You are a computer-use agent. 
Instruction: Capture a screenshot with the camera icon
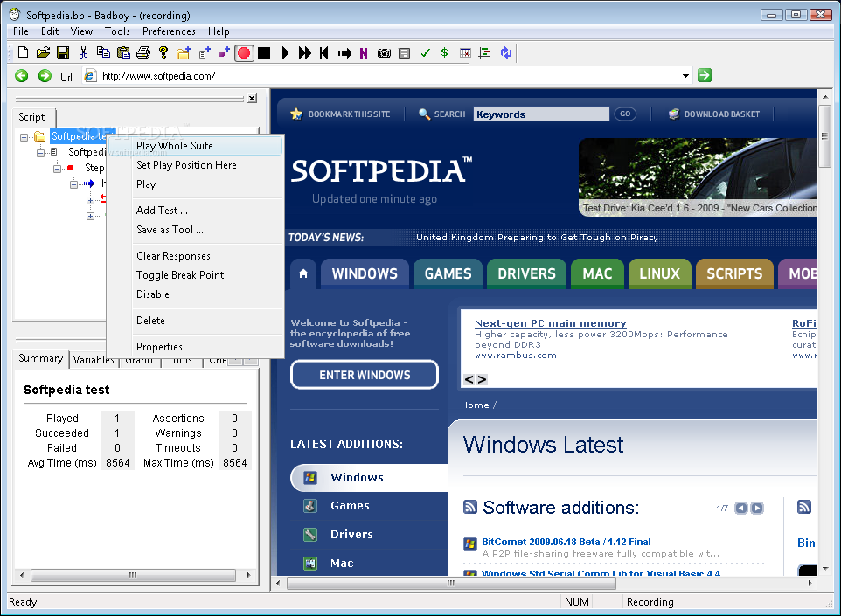pos(384,52)
